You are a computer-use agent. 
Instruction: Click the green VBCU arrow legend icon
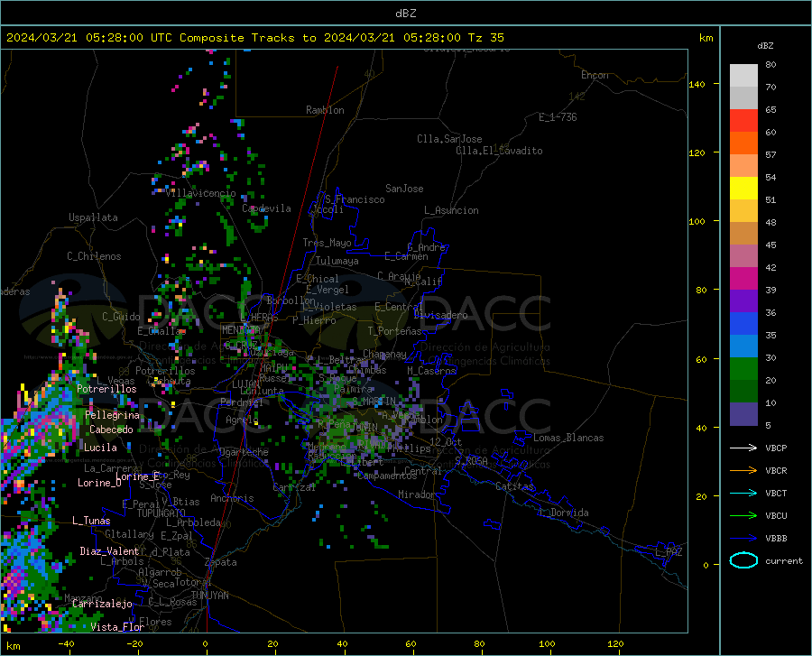(x=743, y=516)
